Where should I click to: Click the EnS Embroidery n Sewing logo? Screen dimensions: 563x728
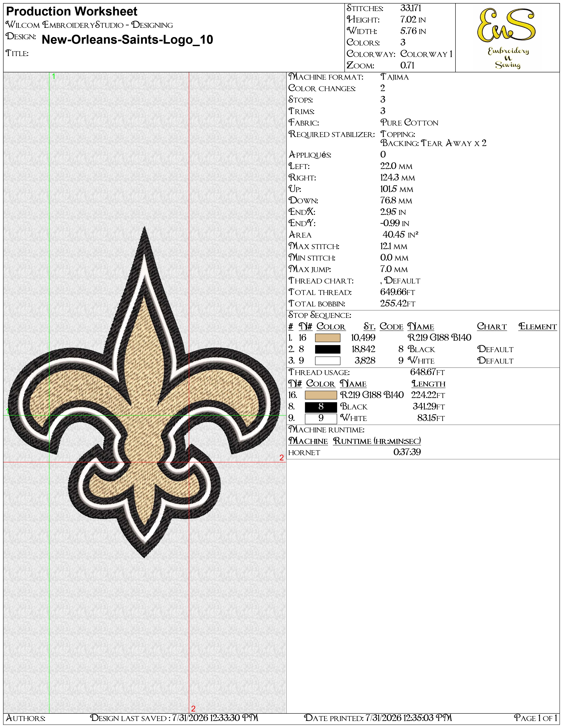(x=507, y=38)
